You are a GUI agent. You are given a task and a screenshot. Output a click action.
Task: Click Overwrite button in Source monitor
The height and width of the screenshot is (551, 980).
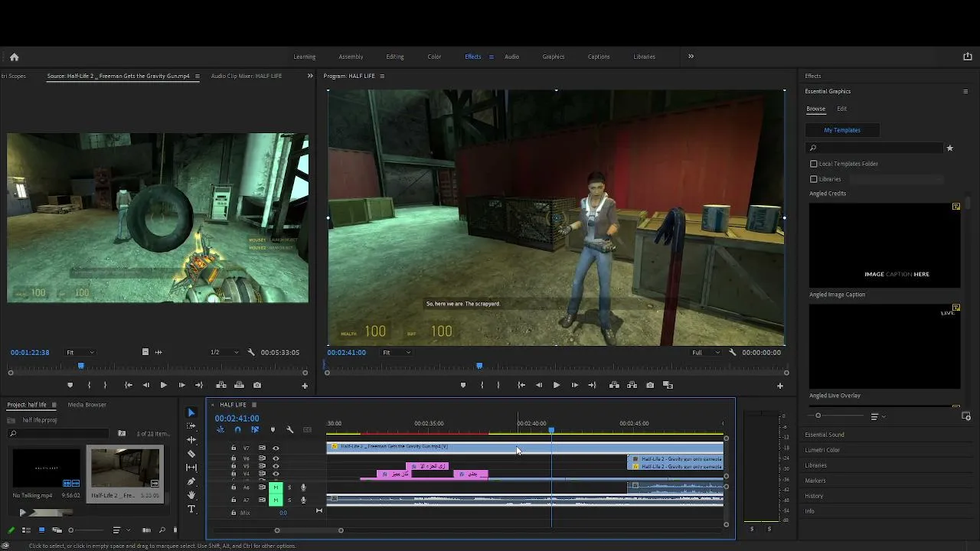tap(239, 386)
